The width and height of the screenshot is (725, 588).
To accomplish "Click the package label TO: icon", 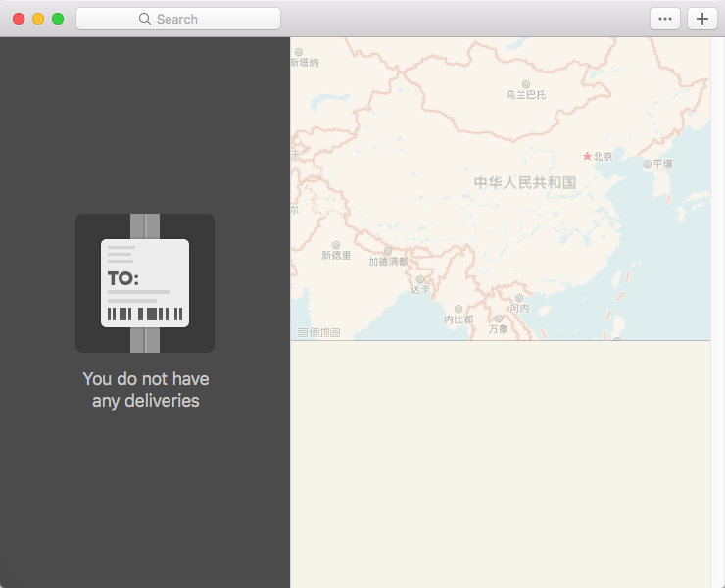I will 145,283.
